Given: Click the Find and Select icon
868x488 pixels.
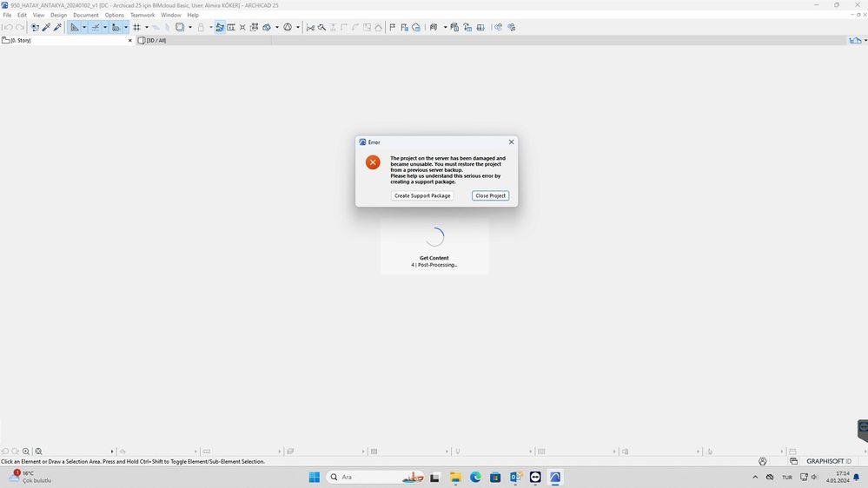Looking at the screenshot, I should coord(35,27).
